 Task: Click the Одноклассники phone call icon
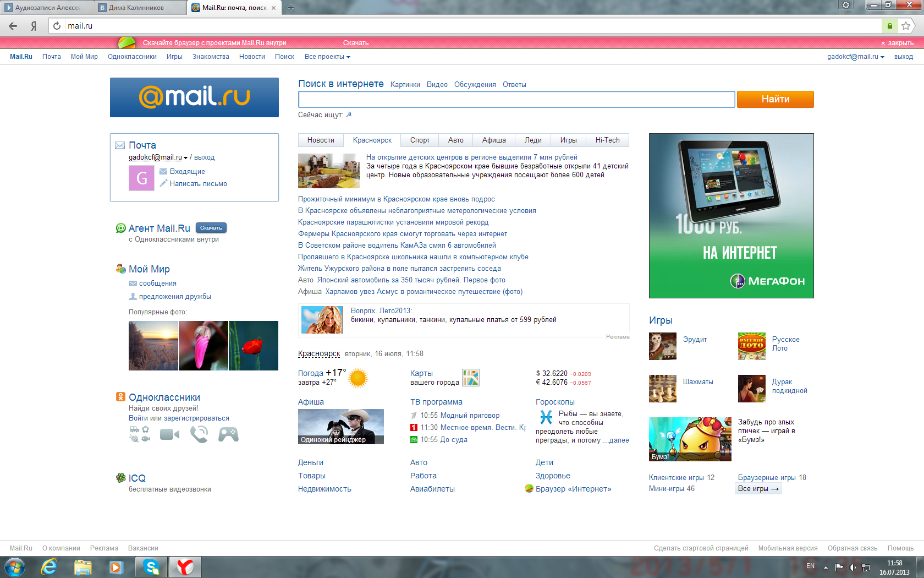(199, 435)
